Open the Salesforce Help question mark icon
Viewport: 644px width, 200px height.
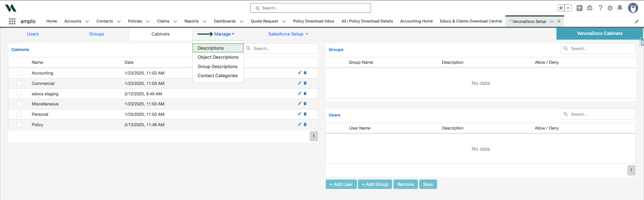pos(600,8)
